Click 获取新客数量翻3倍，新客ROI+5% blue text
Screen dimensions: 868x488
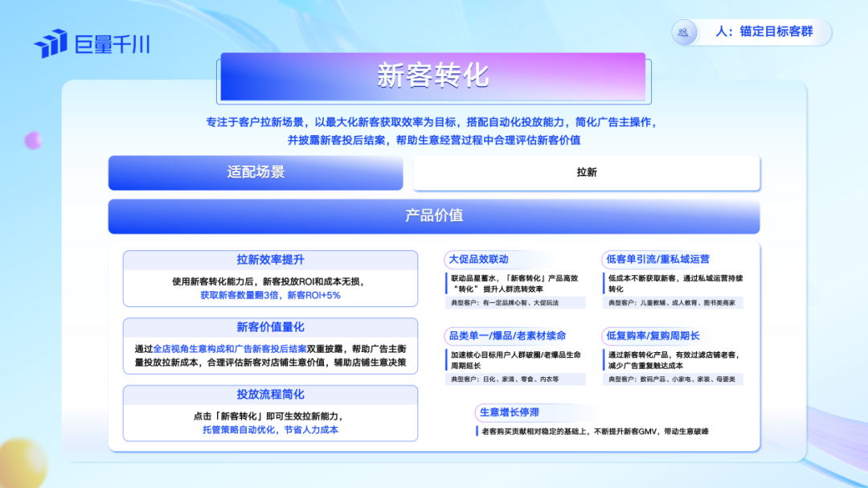(270, 295)
